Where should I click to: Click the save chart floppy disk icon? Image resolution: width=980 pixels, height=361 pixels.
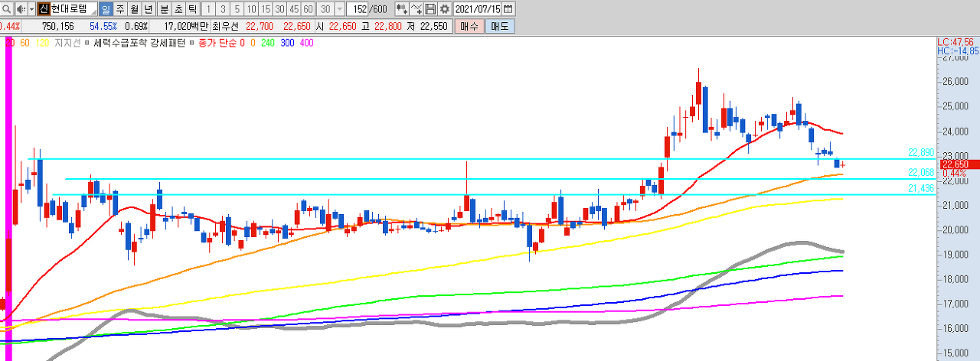coord(430,9)
